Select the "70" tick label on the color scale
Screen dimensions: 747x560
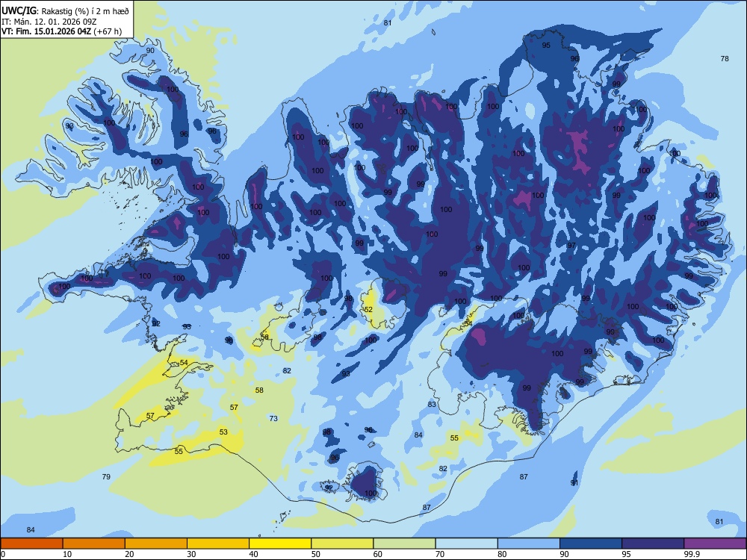click(x=440, y=554)
